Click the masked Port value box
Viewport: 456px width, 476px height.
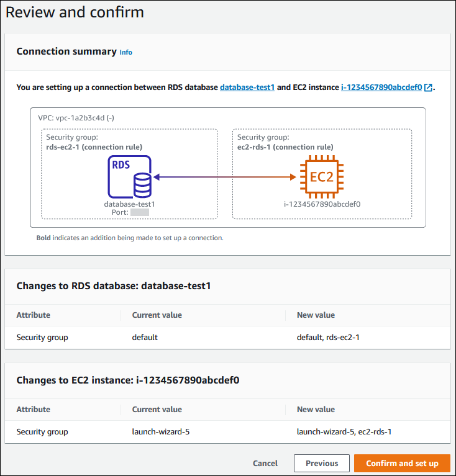140,212
